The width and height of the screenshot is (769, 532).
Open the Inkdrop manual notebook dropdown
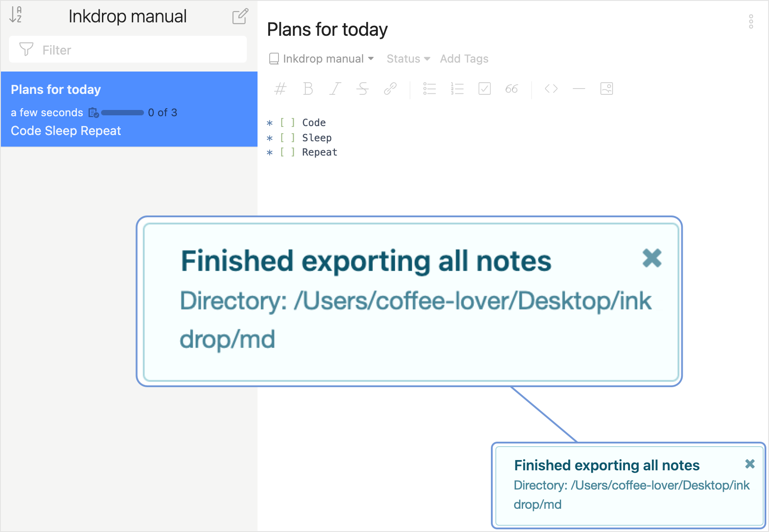point(322,59)
